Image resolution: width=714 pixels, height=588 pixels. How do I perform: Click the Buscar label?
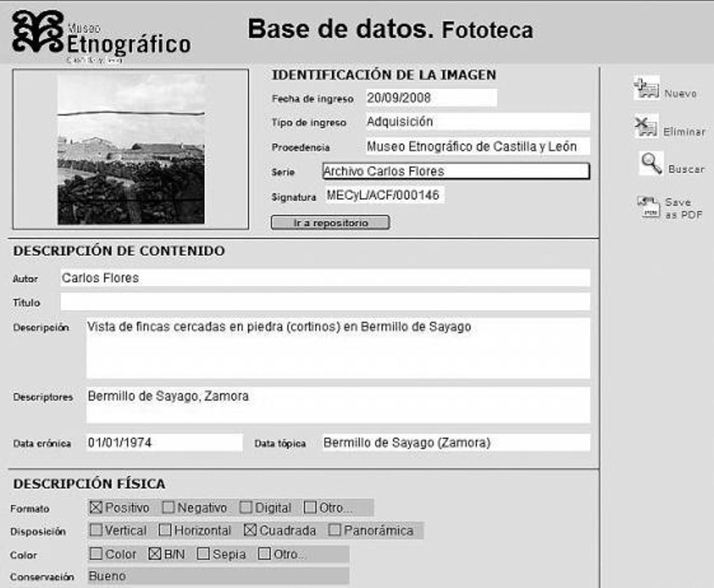(x=686, y=169)
